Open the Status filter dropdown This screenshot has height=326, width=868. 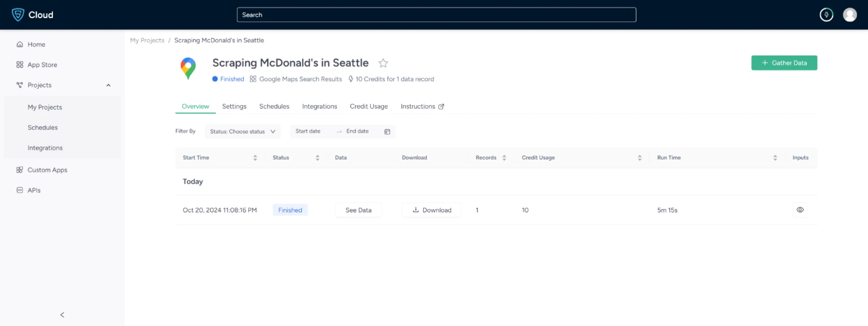click(x=242, y=132)
